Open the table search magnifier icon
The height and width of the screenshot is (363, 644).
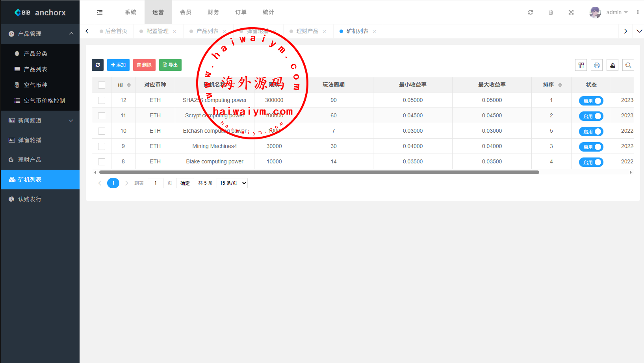coord(628,65)
